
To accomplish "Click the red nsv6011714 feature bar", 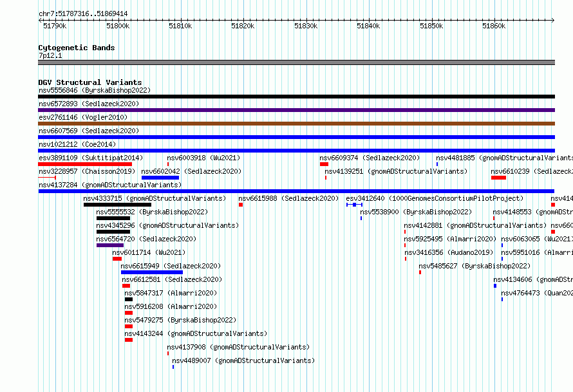I will click(117, 259).
